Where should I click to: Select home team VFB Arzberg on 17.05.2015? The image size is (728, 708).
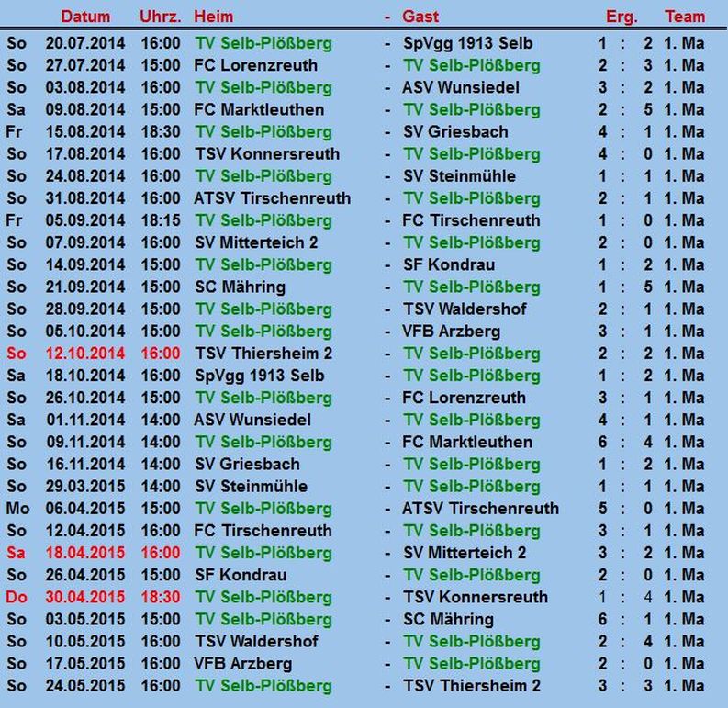(243, 664)
